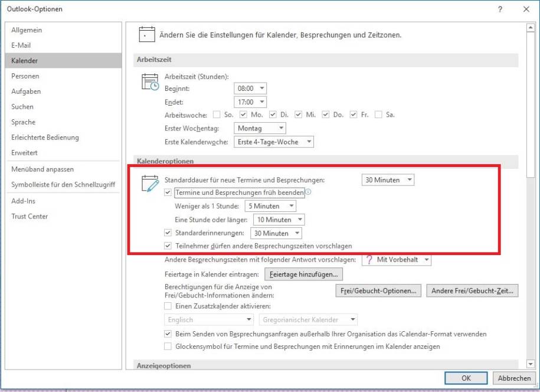Select the Kalender category
540x392 pixels.
pos(63,61)
